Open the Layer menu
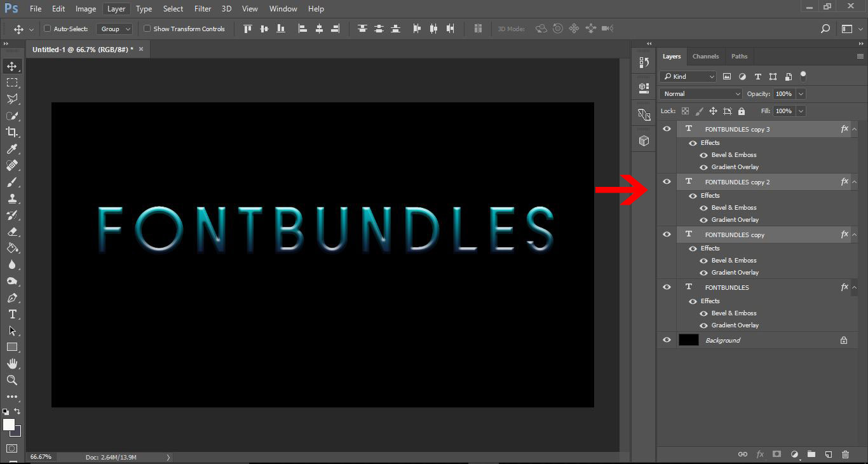This screenshot has height=464, width=868. tap(116, 9)
